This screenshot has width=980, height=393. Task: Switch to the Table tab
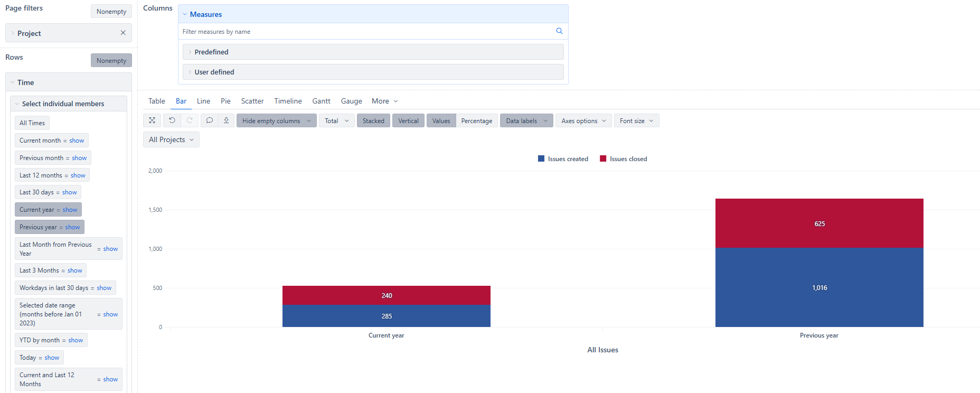[x=157, y=101]
